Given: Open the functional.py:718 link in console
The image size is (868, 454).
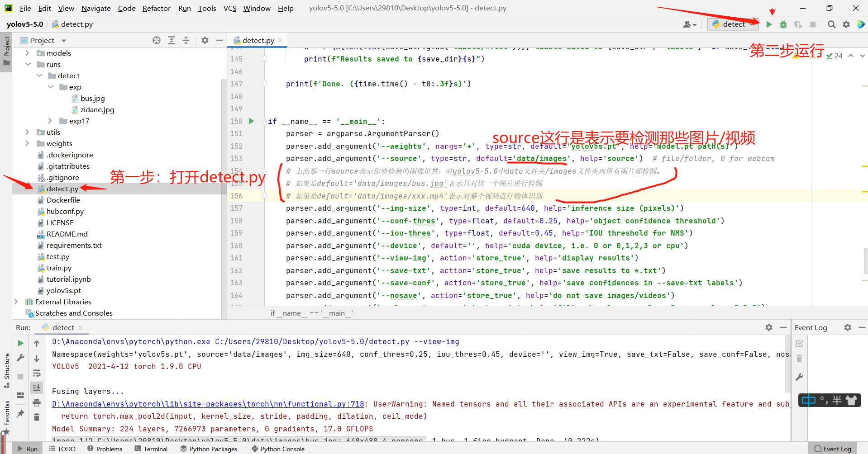Looking at the screenshot, I should (x=208, y=404).
